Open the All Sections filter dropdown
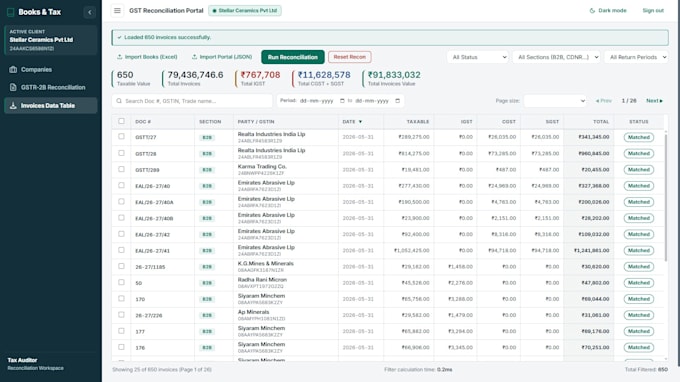This screenshot has height=382, width=680. 556,57
